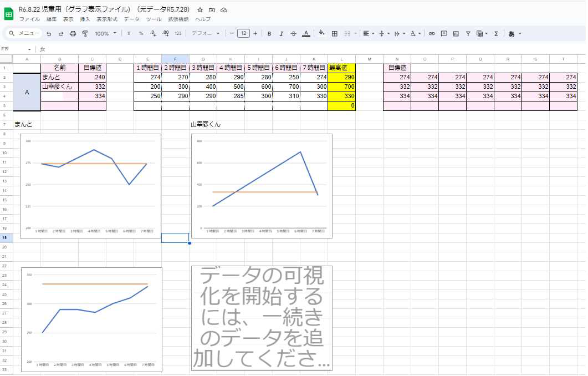Open the 100% zoom dropdown
This screenshot has width=588, height=376.
(x=105, y=34)
